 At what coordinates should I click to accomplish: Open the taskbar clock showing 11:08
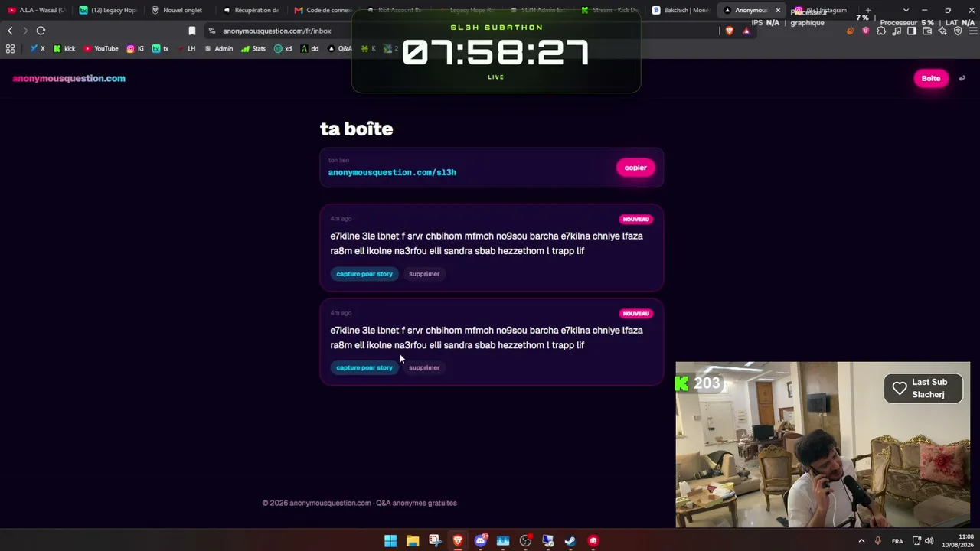[x=958, y=541]
